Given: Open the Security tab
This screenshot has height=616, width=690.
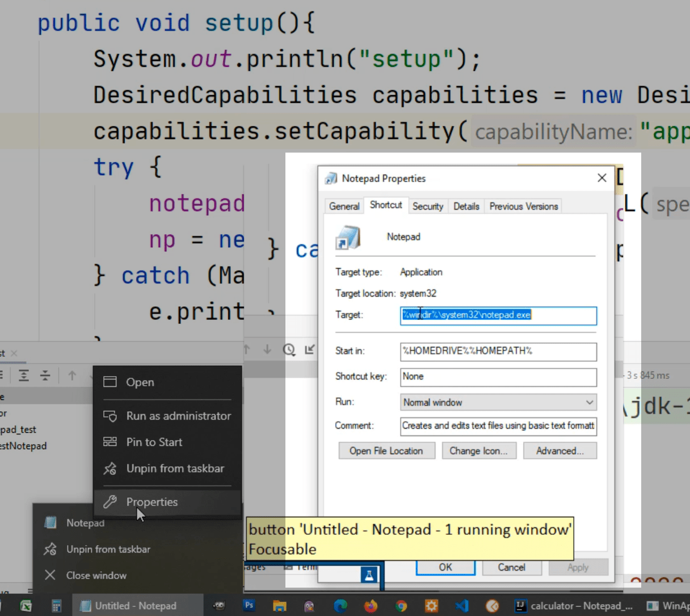Looking at the screenshot, I should click(x=428, y=206).
